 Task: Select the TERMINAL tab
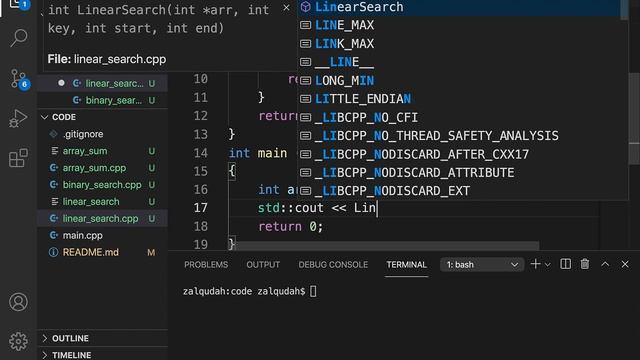pyautogui.click(x=407, y=265)
